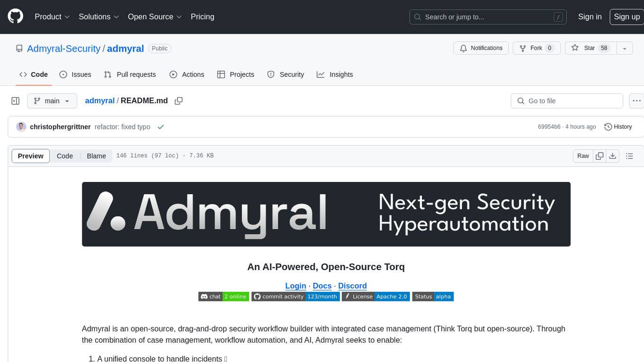Select the Insights tab
The width and height of the screenshot is (644, 362).
pyautogui.click(x=335, y=74)
